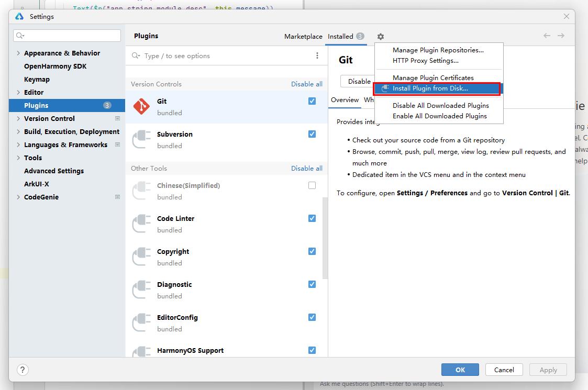588x390 pixels.
Task: Click Disable all for Version Controls
Action: click(x=306, y=84)
